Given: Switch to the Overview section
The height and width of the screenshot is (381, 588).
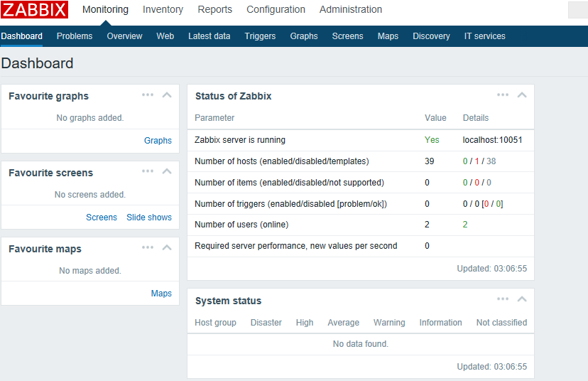Looking at the screenshot, I should pyautogui.click(x=124, y=36).
